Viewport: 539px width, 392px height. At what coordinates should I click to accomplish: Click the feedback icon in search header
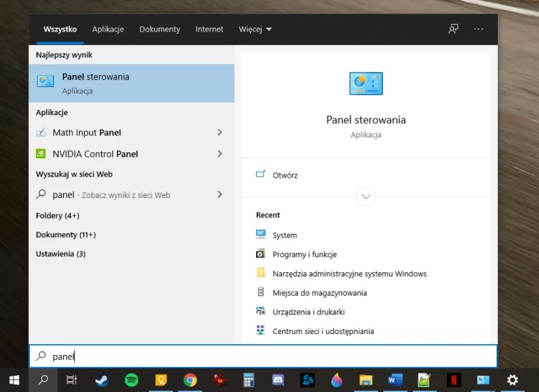pos(453,29)
